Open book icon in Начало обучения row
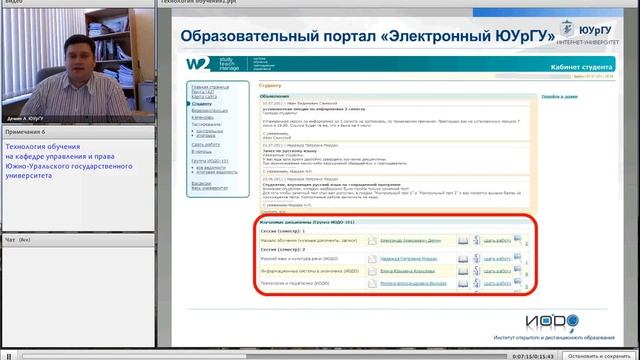This screenshot has width=640, height=360. [463, 241]
